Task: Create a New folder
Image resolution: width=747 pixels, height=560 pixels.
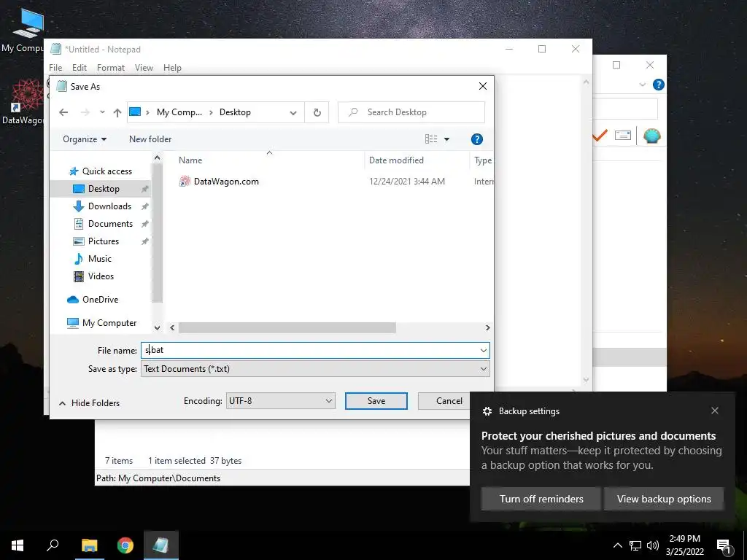Action: [150, 139]
